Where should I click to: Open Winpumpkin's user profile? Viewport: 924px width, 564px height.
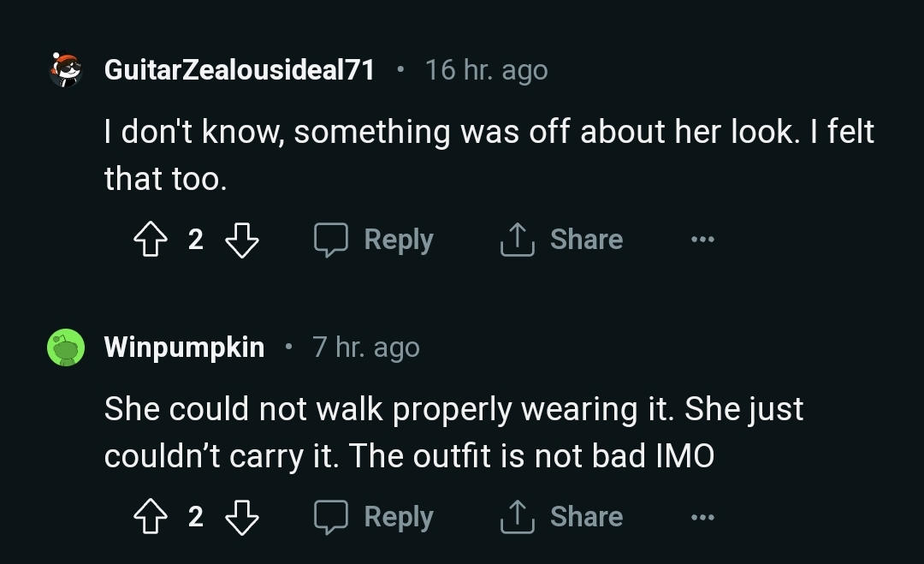[x=184, y=347]
